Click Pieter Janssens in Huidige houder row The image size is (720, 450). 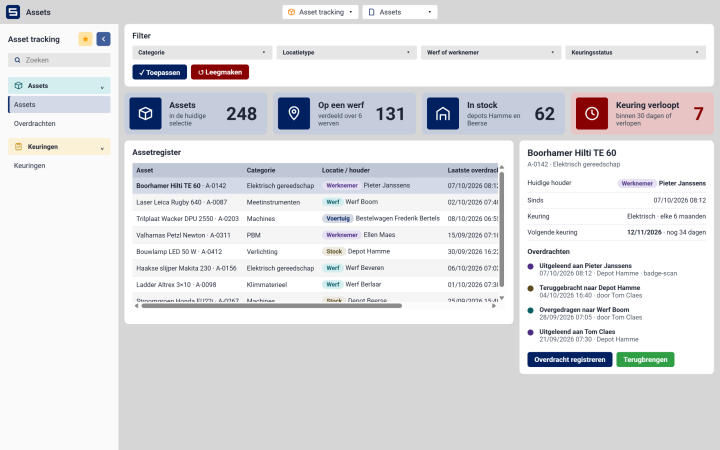682,183
